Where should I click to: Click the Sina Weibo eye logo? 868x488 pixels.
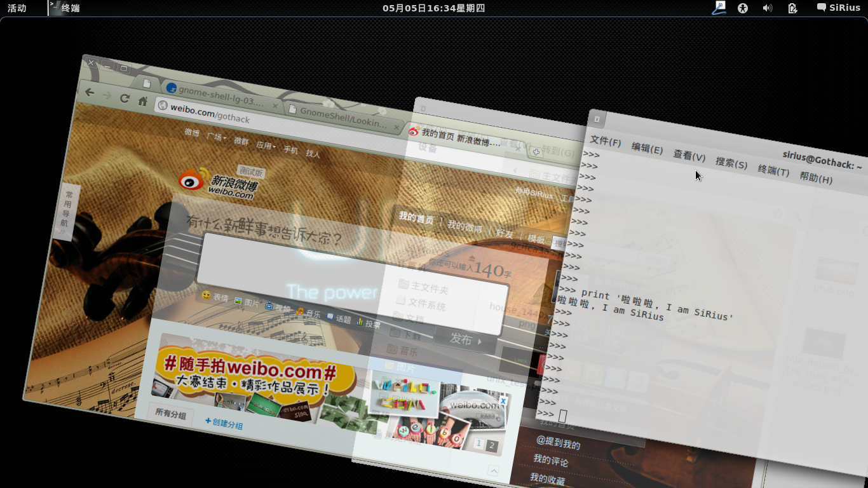(193, 179)
